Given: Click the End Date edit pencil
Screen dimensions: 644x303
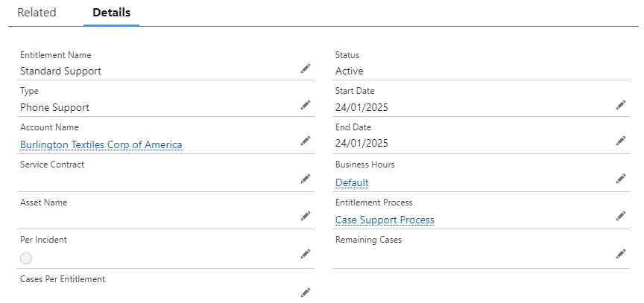Looking at the screenshot, I should (621, 141).
